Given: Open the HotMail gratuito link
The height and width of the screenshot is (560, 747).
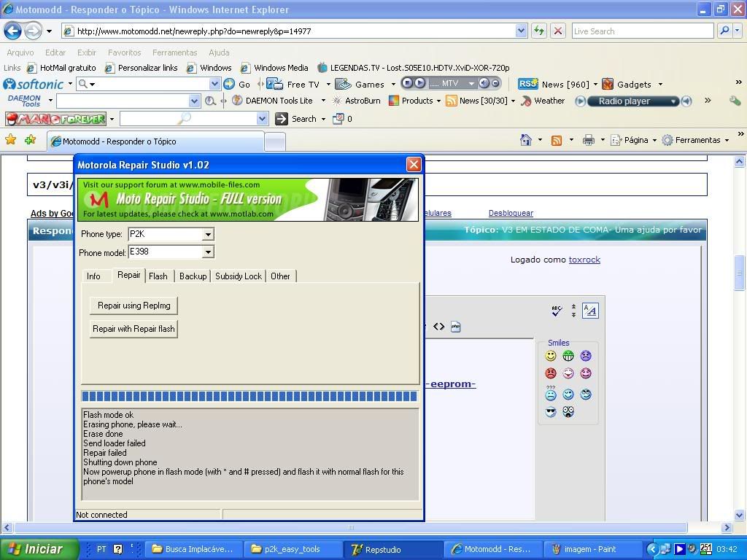Looking at the screenshot, I should 61,68.
